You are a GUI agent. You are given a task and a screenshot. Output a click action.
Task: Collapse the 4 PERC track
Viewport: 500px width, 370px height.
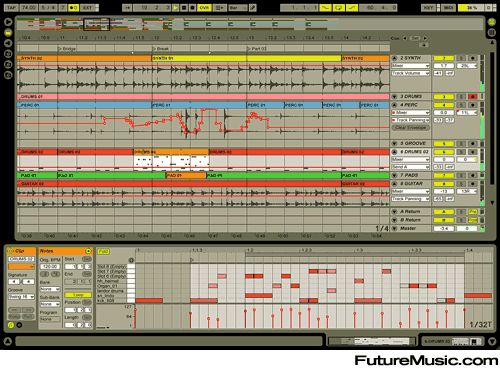point(394,105)
